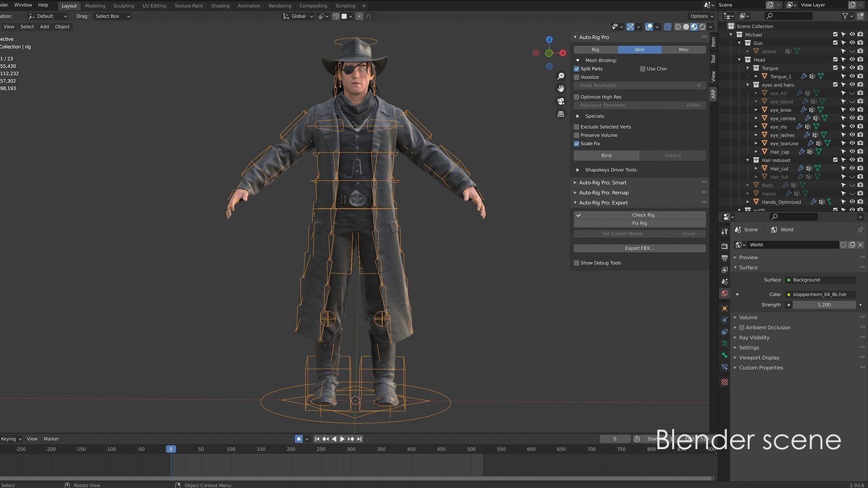Open the Output properties tab icon
The height and width of the screenshot is (488, 868).
(x=725, y=258)
